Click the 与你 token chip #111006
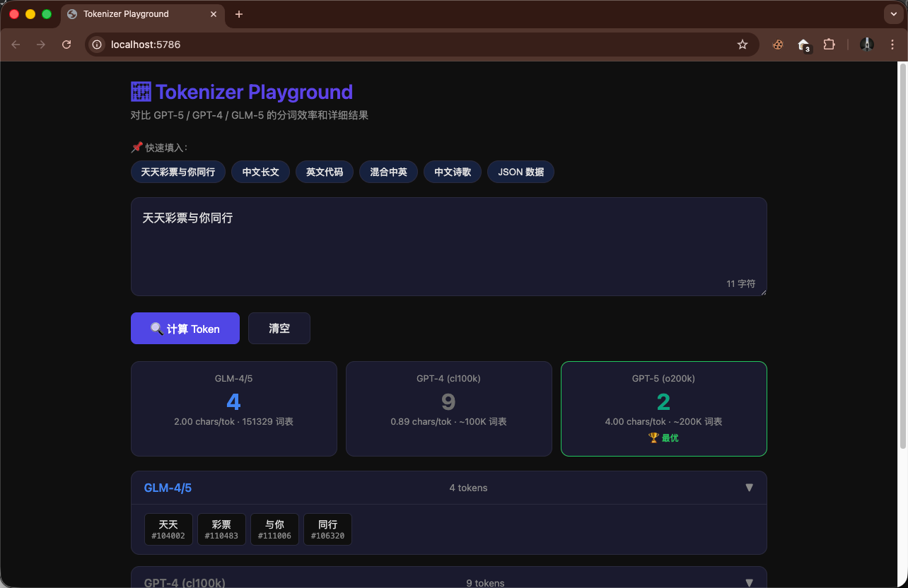The width and height of the screenshot is (908, 588). pyautogui.click(x=274, y=529)
